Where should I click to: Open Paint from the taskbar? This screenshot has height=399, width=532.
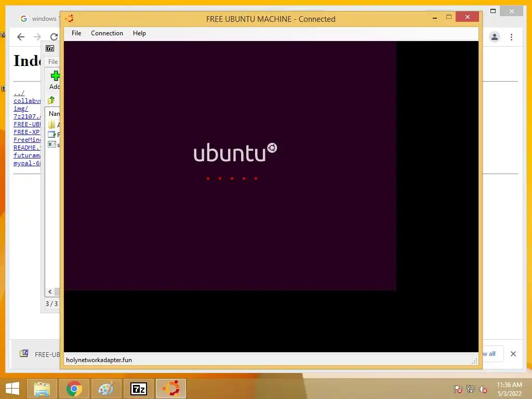106,389
